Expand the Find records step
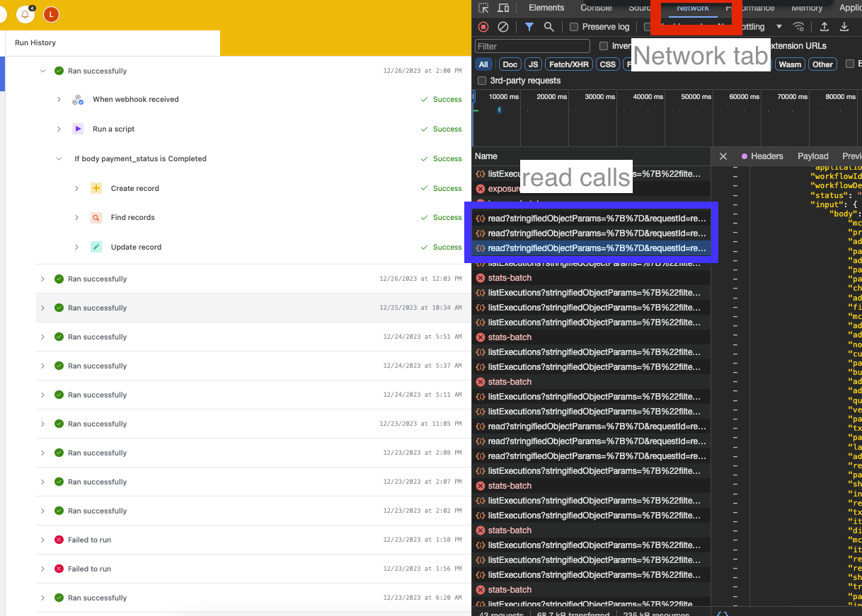The height and width of the screenshot is (616, 862). (76, 218)
